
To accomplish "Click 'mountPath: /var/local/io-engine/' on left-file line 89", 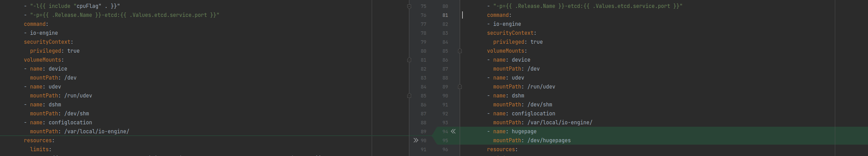I will pyautogui.click(x=80, y=132).
